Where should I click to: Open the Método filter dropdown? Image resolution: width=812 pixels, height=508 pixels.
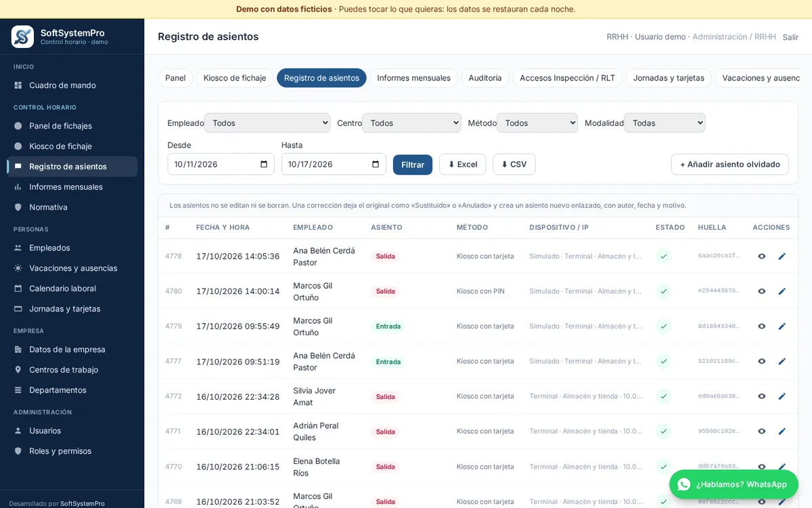pyautogui.click(x=537, y=123)
